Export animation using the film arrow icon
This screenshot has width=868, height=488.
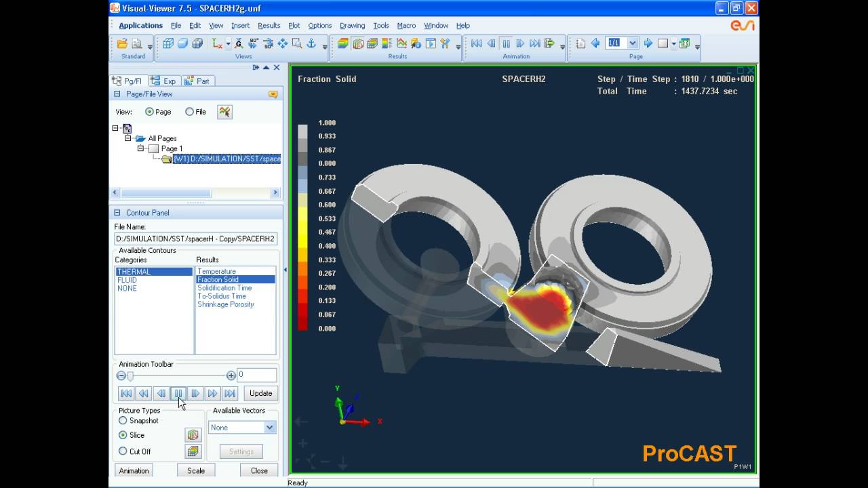tap(549, 43)
